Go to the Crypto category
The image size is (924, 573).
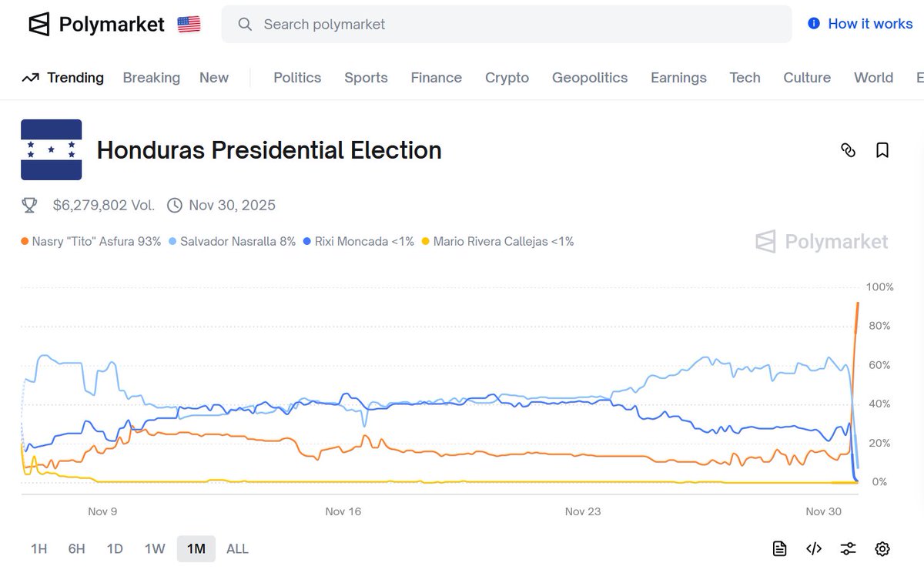[507, 78]
